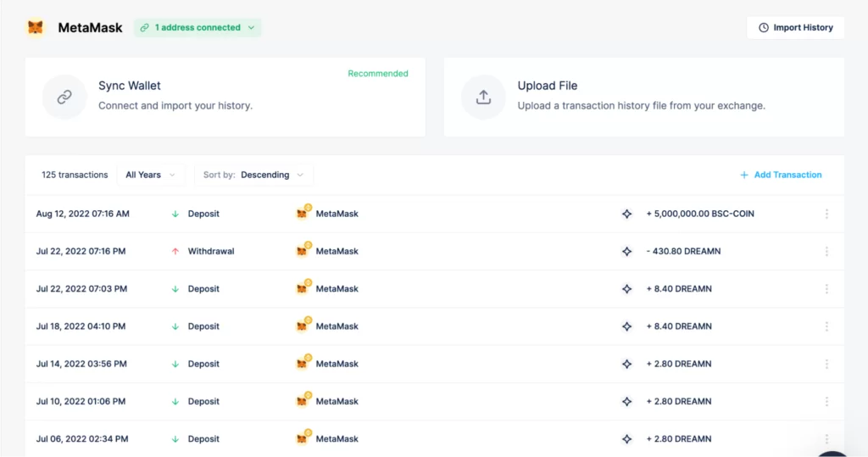This screenshot has height=457, width=868.
Task: Click date Jul 14, 2022 03:56 PM
Action: click(x=81, y=364)
